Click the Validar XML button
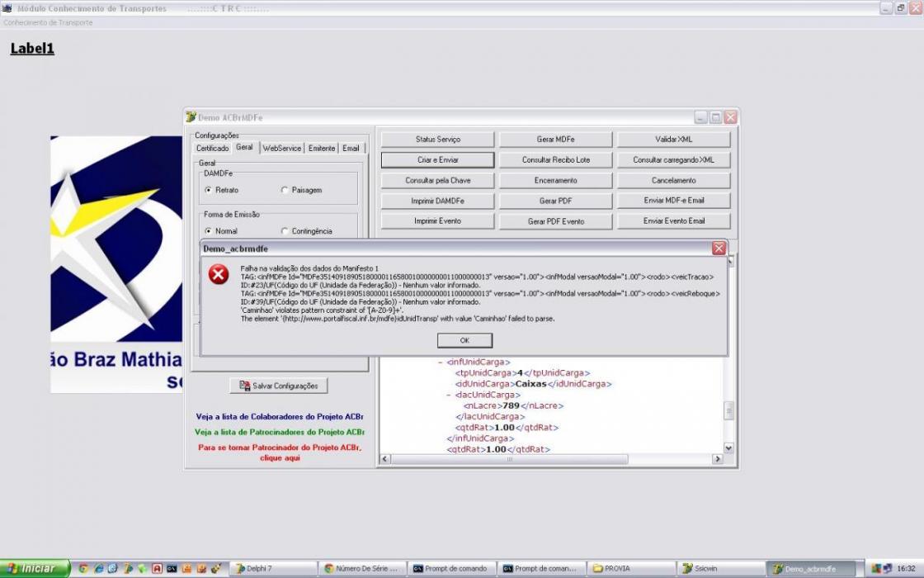 pos(673,140)
